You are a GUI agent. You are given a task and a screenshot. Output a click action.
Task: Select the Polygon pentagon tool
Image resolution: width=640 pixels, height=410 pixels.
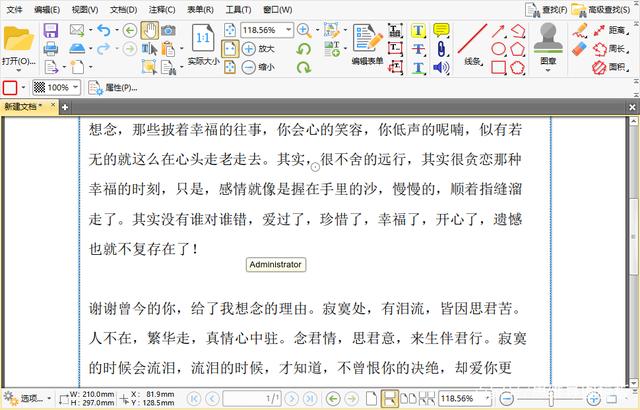tap(518, 49)
